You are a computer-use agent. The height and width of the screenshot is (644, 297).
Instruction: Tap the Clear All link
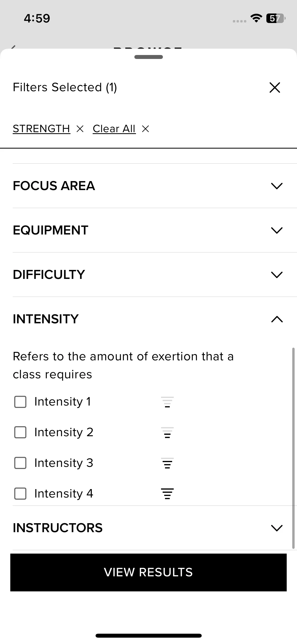pyautogui.click(x=114, y=129)
